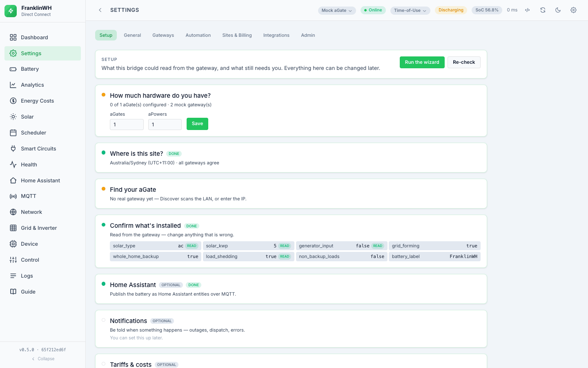
Task: Focus the aGates count field
Action: [127, 125]
